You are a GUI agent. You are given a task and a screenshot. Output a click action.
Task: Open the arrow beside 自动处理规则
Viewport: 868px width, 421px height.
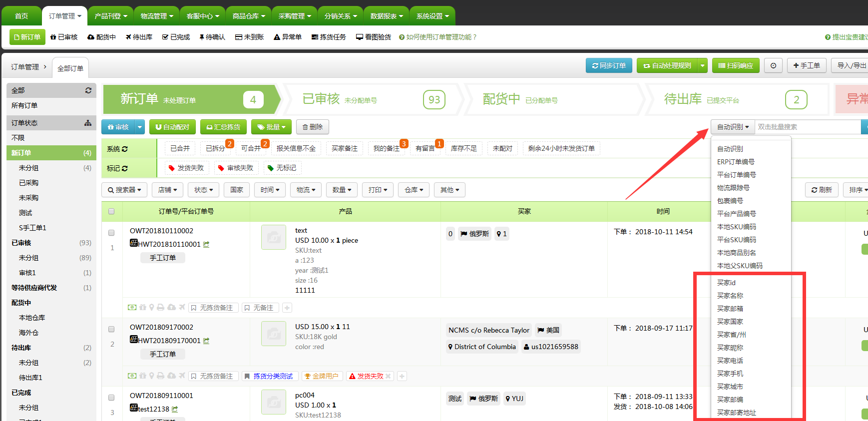(703, 65)
